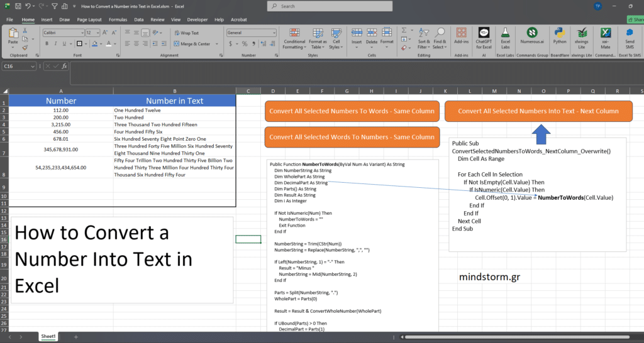Open the xai-Mate add-in
The image size is (644, 343).
(606, 38)
